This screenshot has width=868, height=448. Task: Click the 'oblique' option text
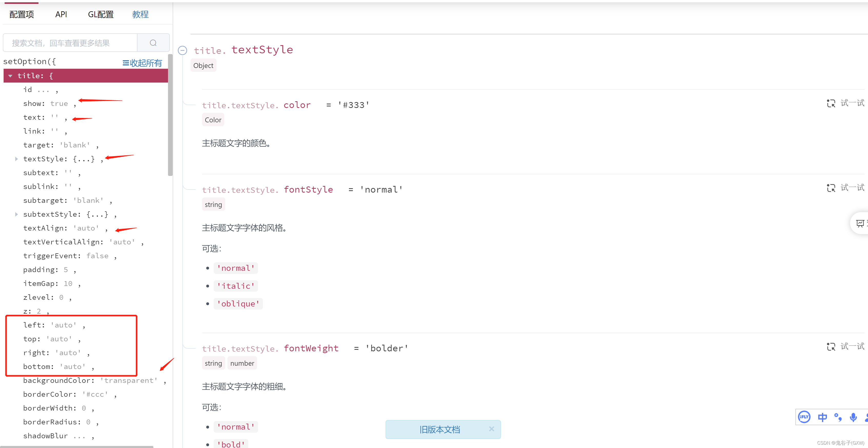coord(238,304)
